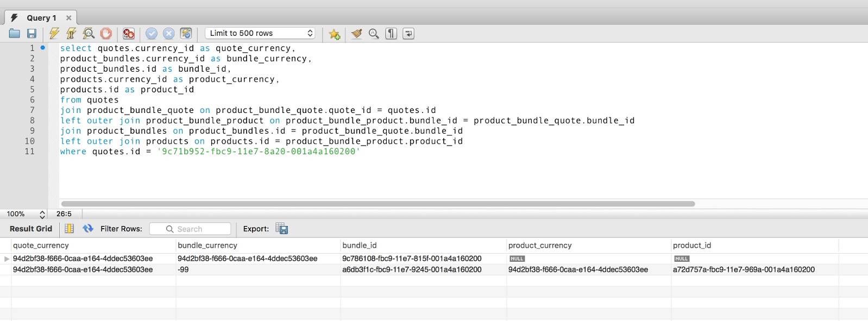The width and height of the screenshot is (868, 321).
Task: Toggle autocommit mode icon
Action: [186, 34]
